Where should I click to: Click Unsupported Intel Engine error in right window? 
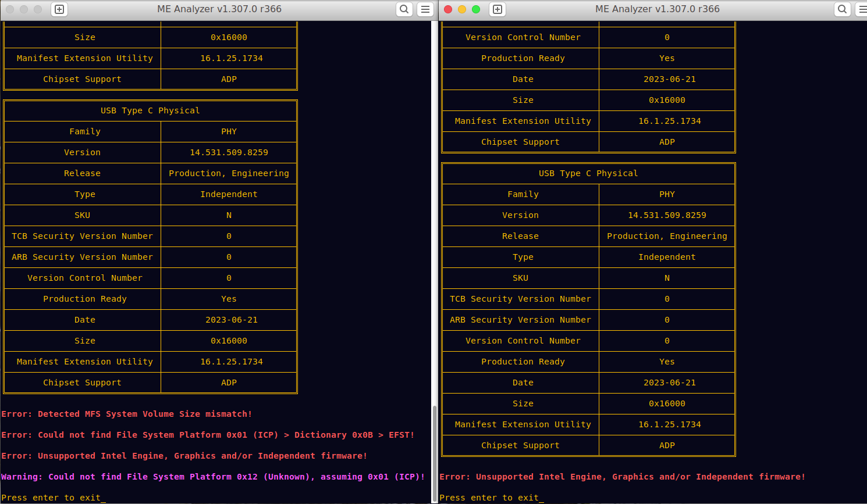622,477
